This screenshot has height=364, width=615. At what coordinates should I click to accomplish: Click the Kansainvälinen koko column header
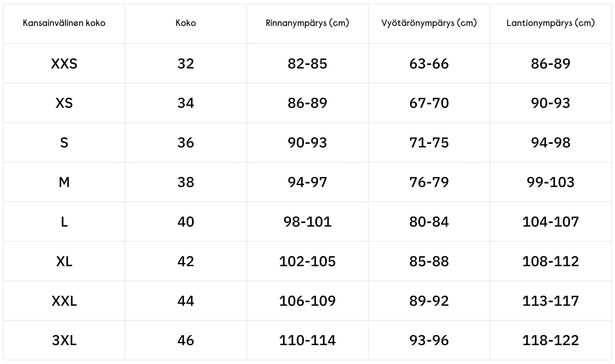pyautogui.click(x=64, y=23)
